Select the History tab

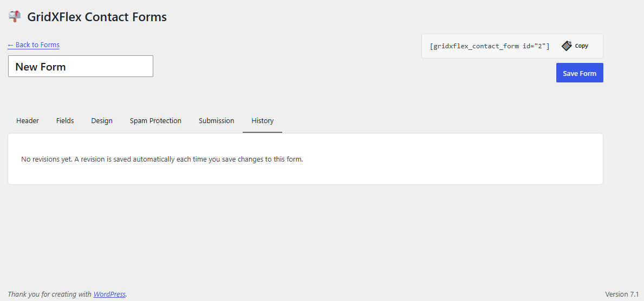click(x=263, y=121)
